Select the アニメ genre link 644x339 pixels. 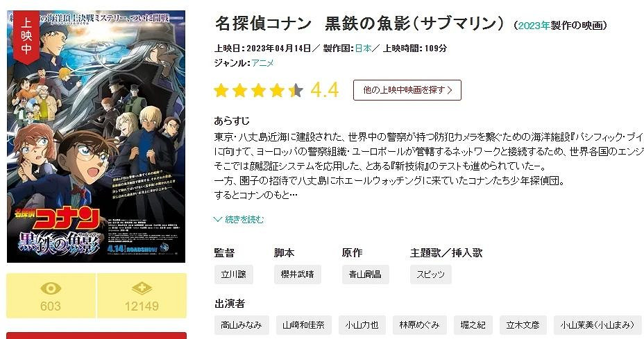point(262,63)
